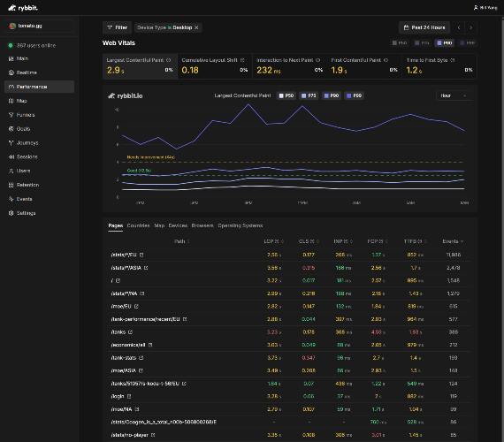This screenshot has height=442, width=504.
Task: Click the info icon beside Interaction to Next Paint
Action: coord(318,60)
